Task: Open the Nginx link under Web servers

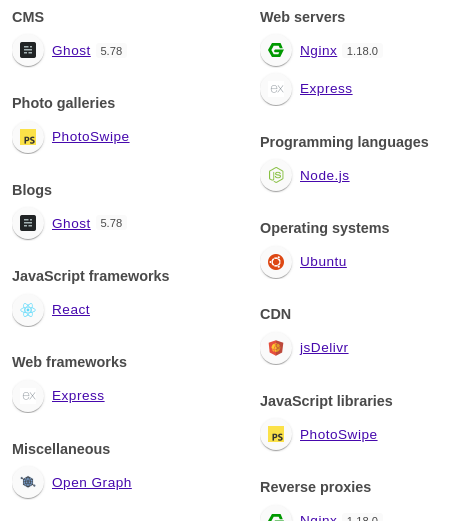Action: pos(318,51)
